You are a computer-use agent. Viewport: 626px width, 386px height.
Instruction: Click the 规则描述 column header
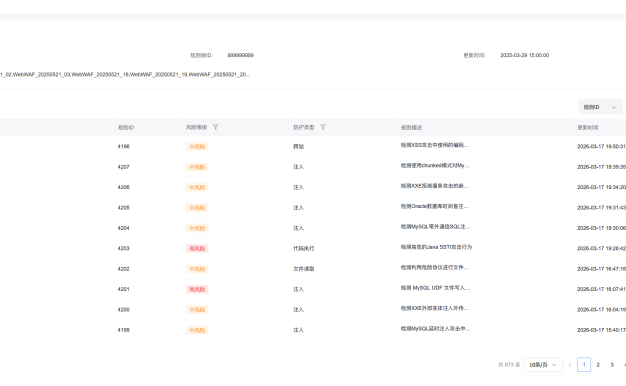411,128
